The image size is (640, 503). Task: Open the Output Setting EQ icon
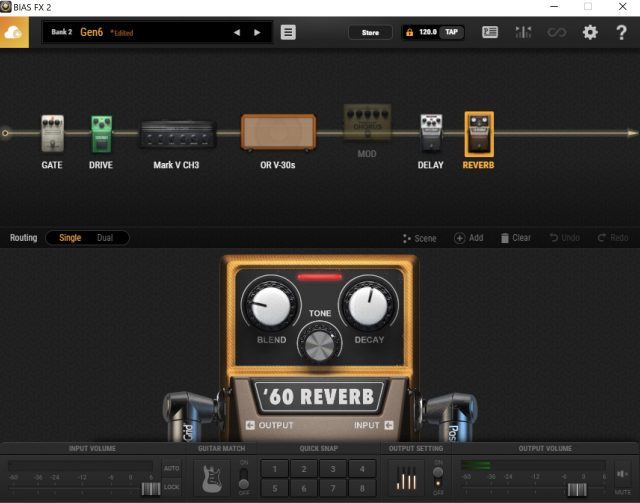coord(406,478)
